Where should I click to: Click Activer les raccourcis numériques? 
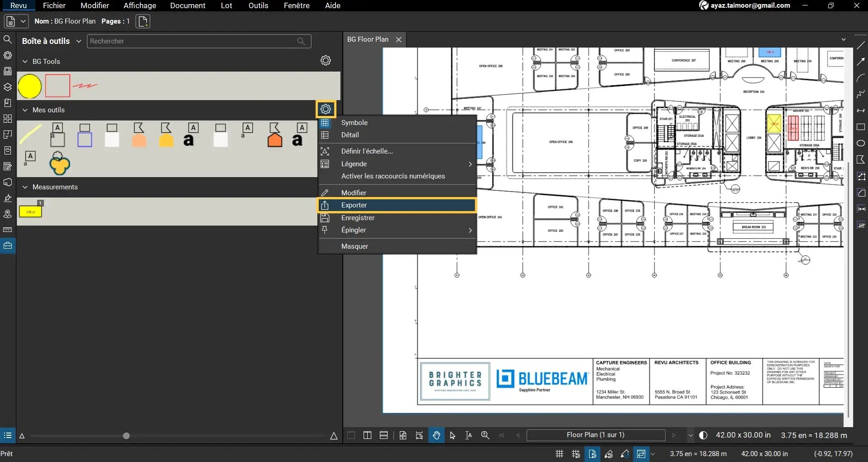point(393,176)
